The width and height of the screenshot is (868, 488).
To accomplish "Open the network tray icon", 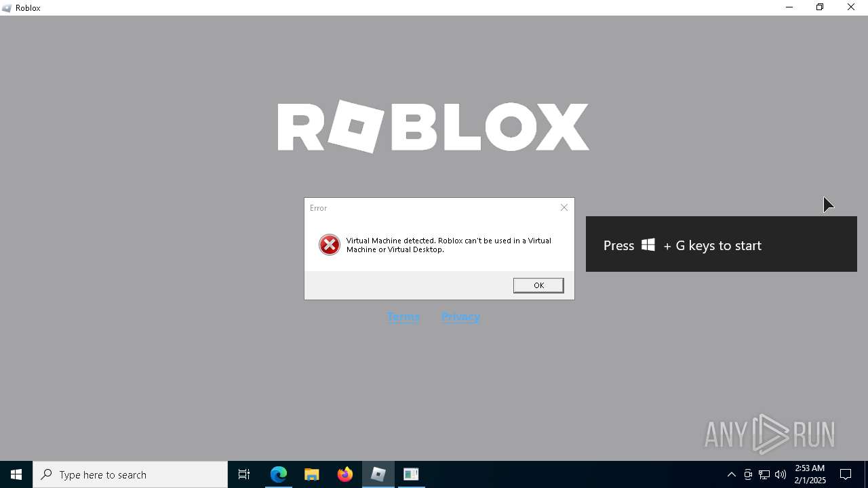I will 764,474.
